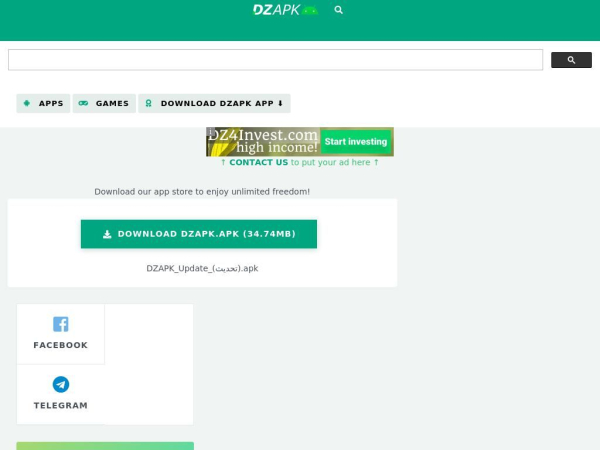600x450 pixels.
Task: Click the FACEBOOK label
Action: pos(60,345)
